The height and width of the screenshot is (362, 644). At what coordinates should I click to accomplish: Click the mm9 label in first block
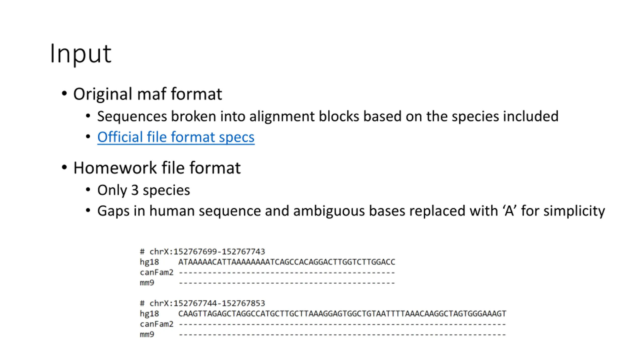point(147,283)
